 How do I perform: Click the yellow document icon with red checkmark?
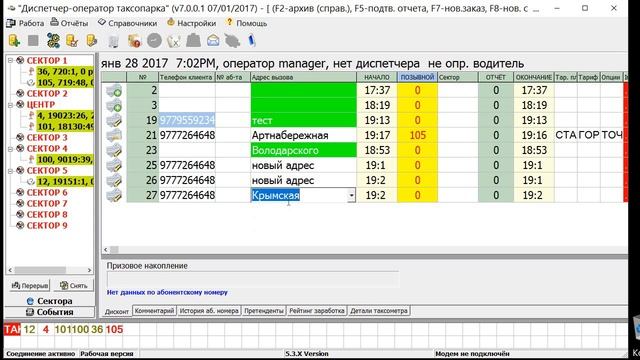tap(72, 41)
